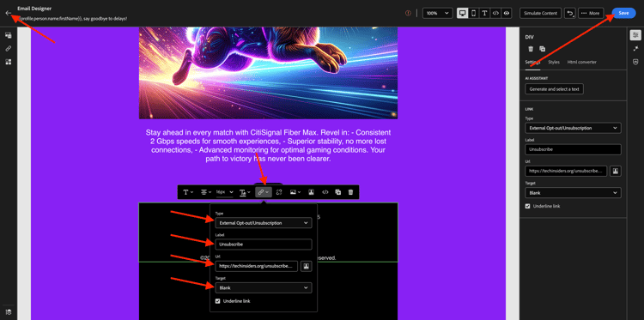Image resolution: width=644 pixels, height=320 pixels.
Task: Click the Url field in link popup
Action: tap(256, 266)
